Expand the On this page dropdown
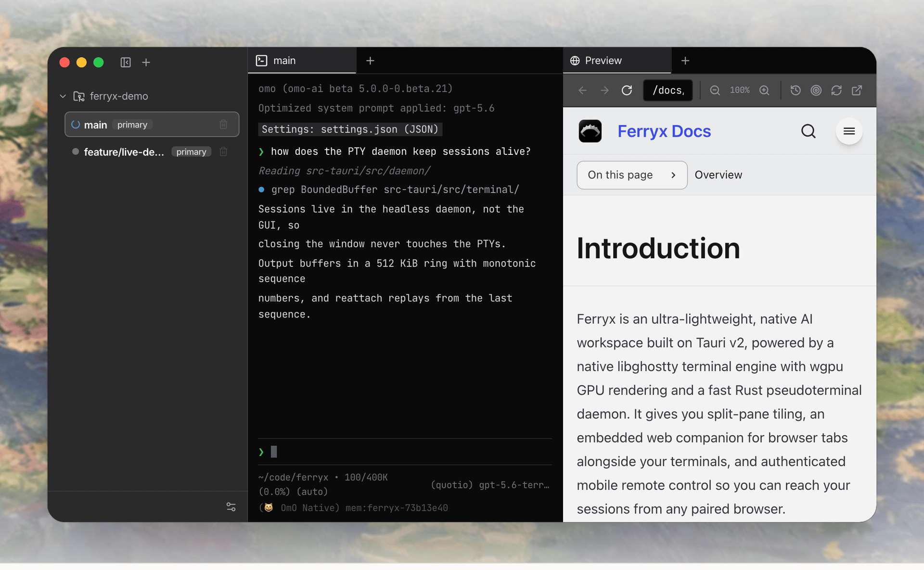This screenshot has height=570, width=924. [x=632, y=175]
